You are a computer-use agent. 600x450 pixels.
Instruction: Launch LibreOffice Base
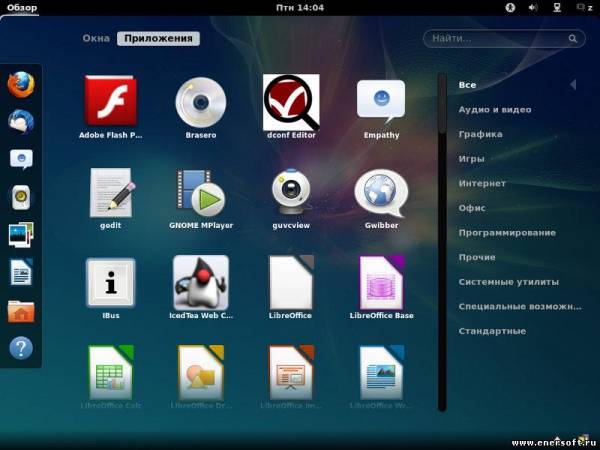coord(382,282)
